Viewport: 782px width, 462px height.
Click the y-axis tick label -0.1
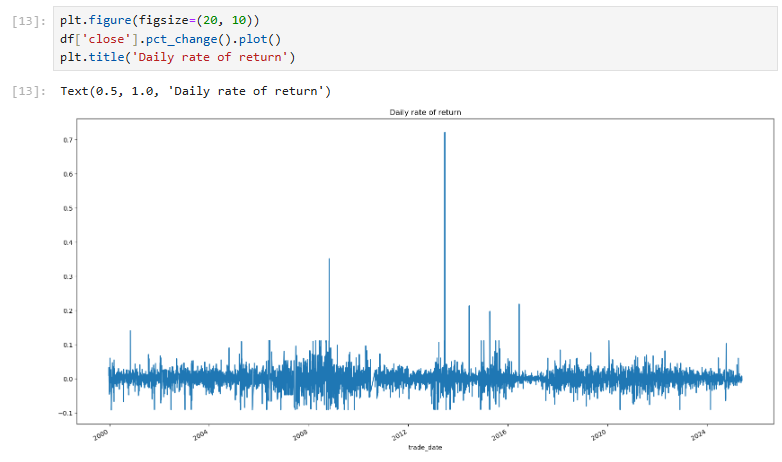65,414
